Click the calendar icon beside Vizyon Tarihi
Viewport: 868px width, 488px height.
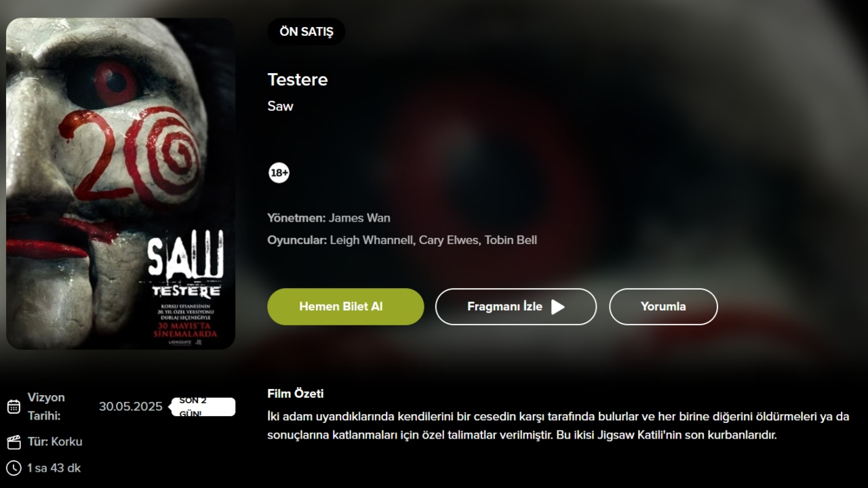tap(14, 407)
